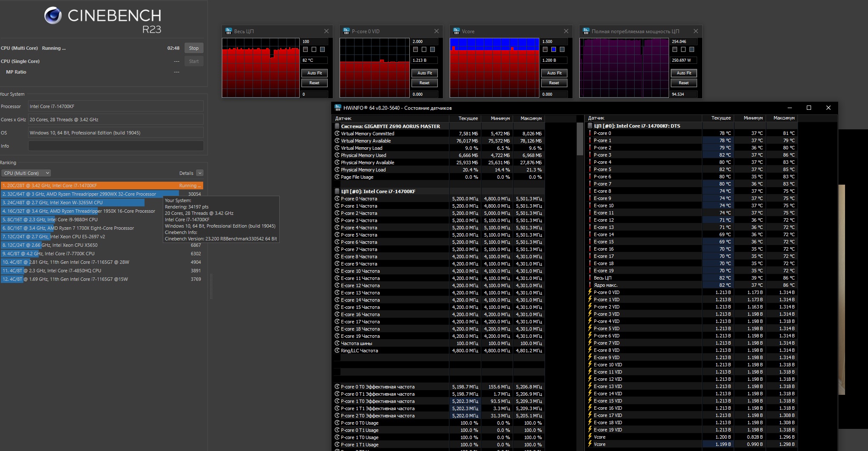The image size is (868, 451).
Task: Edit the 94.534 minimum field in CPU power graph
Action: pyautogui.click(x=684, y=94)
